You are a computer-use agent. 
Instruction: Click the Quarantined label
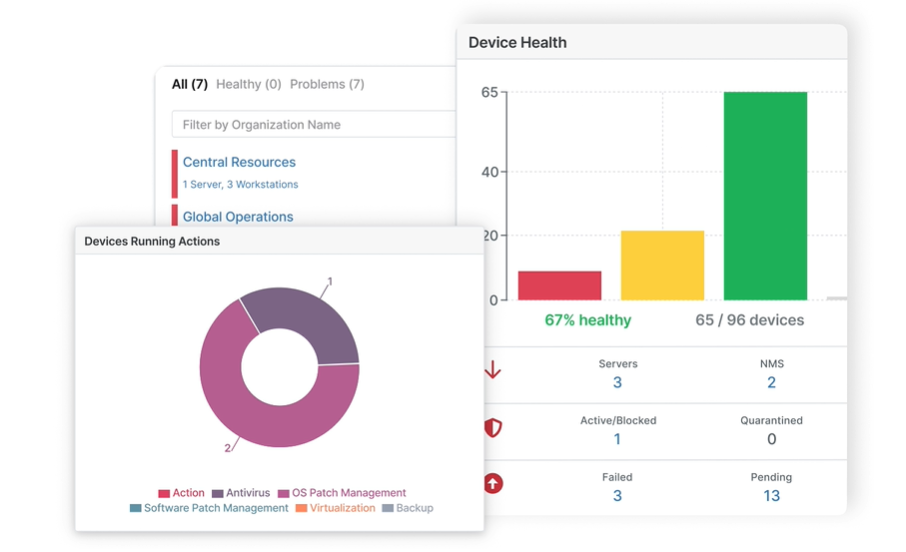[x=771, y=420]
